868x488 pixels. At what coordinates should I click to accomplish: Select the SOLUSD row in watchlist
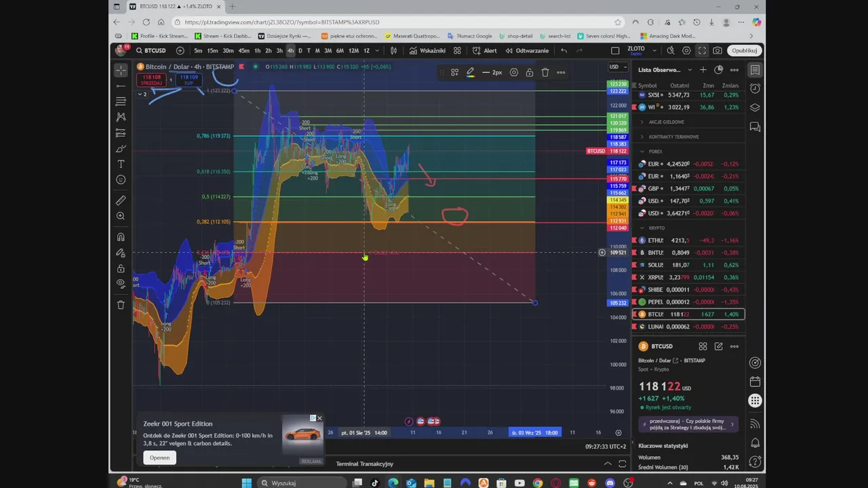(688, 265)
